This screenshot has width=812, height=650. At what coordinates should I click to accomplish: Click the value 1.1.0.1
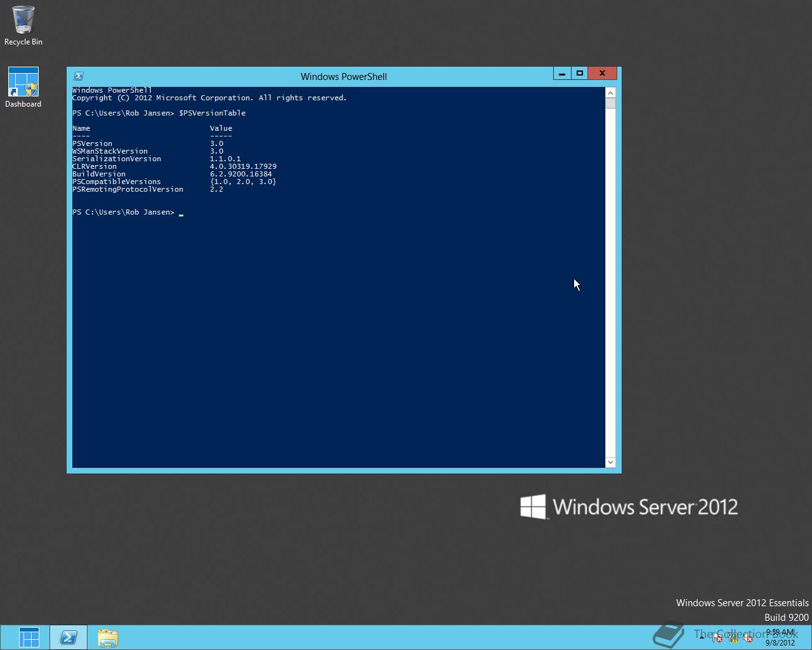pos(225,159)
